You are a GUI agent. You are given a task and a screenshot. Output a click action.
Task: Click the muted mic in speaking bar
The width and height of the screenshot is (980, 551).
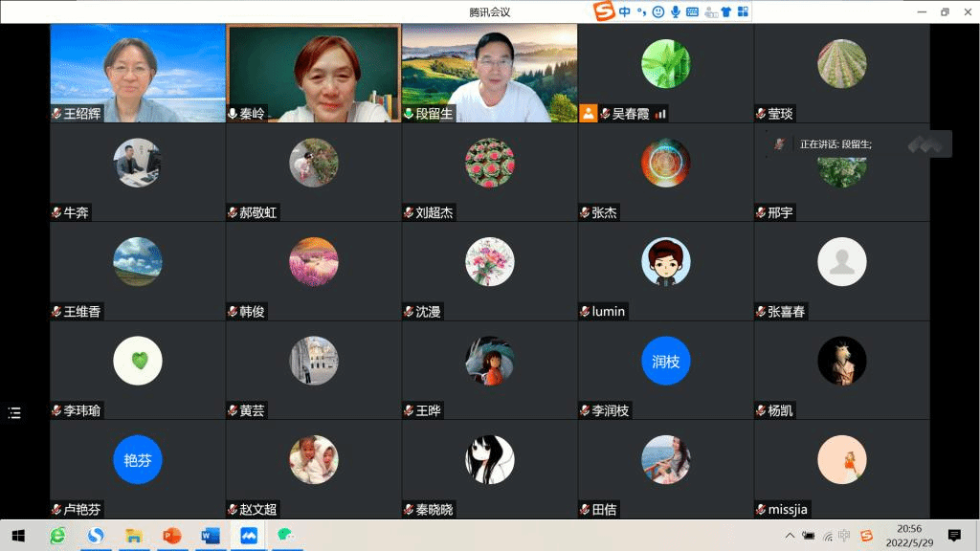pyautogui.click(x=780, y=143)
